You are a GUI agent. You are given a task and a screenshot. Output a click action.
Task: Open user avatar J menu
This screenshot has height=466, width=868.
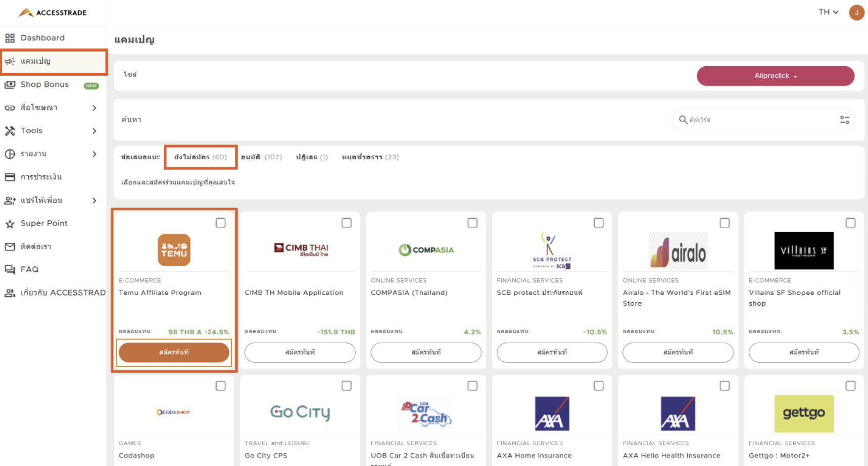point(857,12)
